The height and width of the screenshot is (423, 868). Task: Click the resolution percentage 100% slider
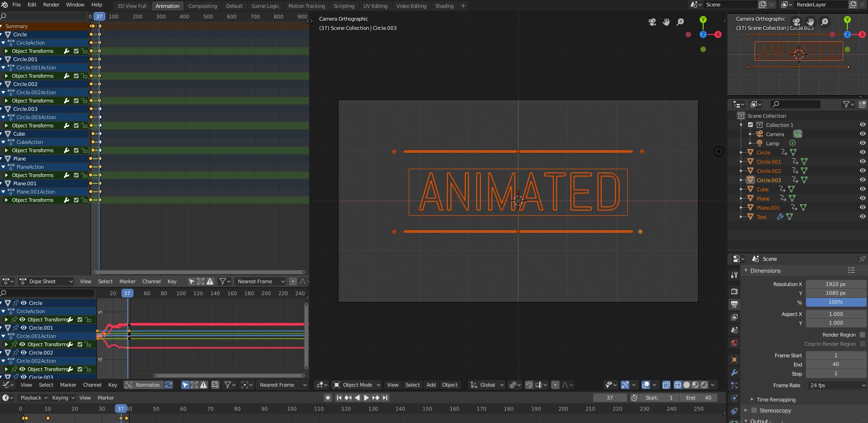835,302
